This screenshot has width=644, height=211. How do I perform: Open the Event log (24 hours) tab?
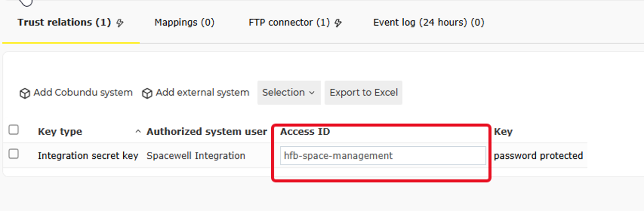tap(429, 22)
